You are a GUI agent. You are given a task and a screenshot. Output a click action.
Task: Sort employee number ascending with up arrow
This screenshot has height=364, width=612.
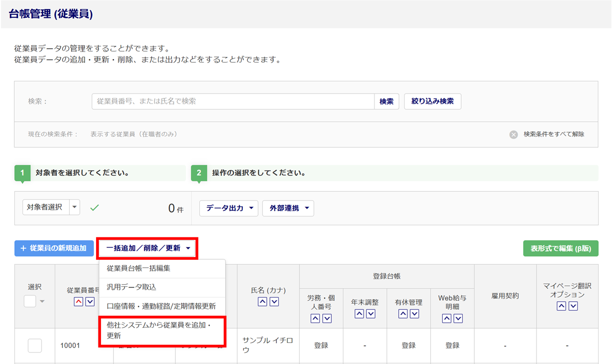coord(78,302)
